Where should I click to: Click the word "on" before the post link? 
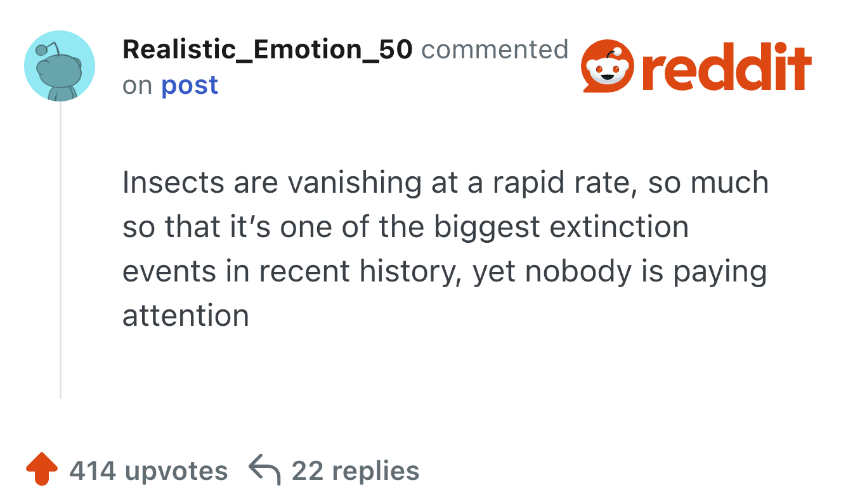click(x=138, y=85)
